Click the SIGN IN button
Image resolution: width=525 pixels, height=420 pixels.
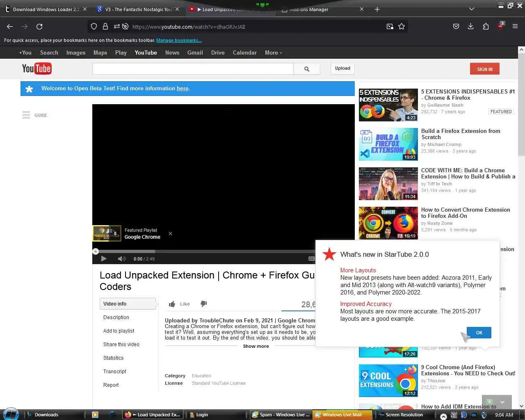click(x=485, y=69)
